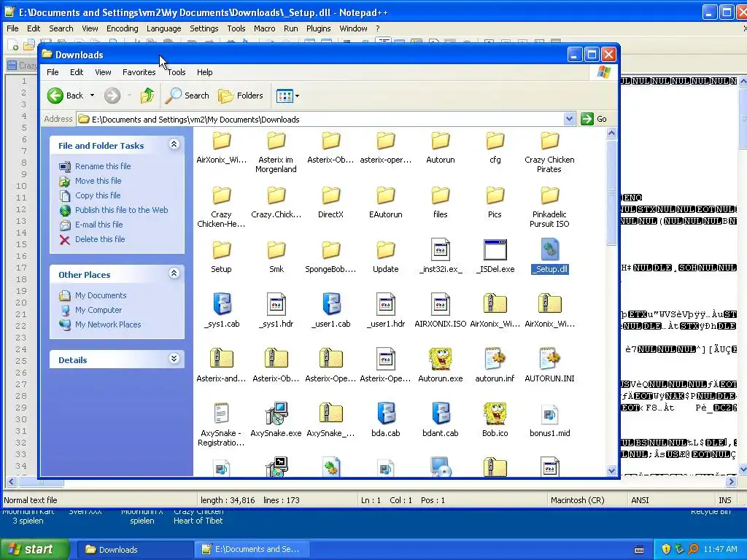Select the Crazy Chicken Pirates folder
The height and width of the screenshot is (560, 747).
click(x=550, y=140)
